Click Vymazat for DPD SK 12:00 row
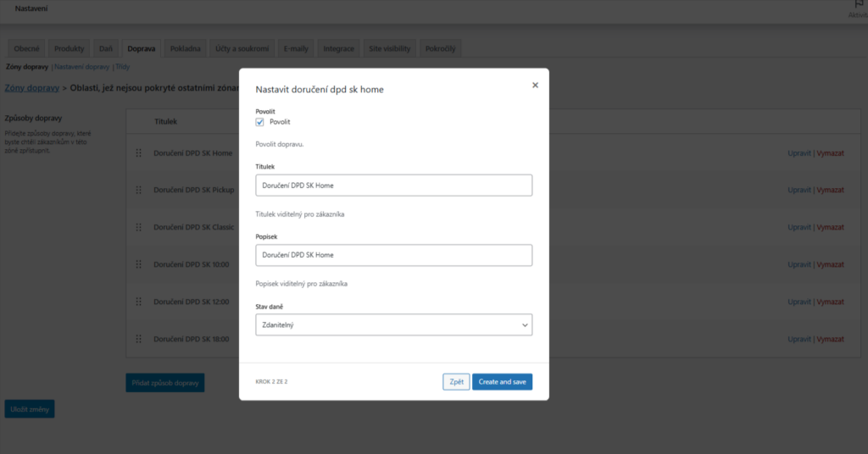Screen dimensions: 868x454 tap(831, 302)
